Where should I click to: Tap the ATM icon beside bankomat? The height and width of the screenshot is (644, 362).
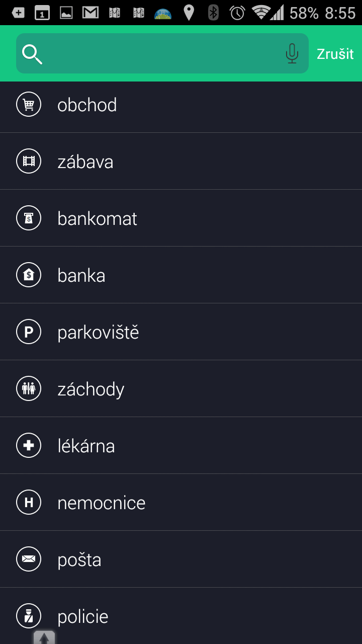[x=29, y=218]
